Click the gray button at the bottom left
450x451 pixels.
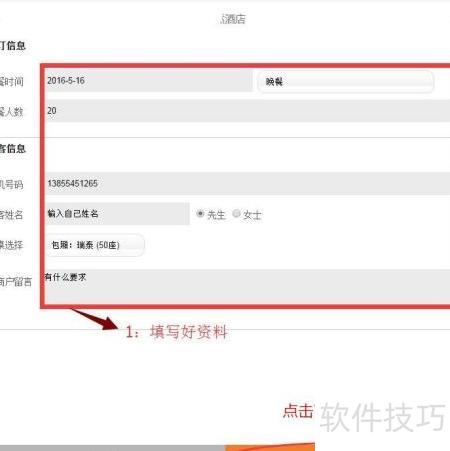pyautogui.click(x=113, y=448)
